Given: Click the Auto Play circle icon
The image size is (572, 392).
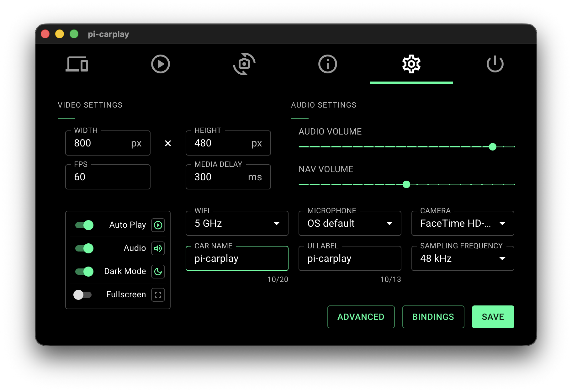Looking at the screenshot, I should pos(158,225).
